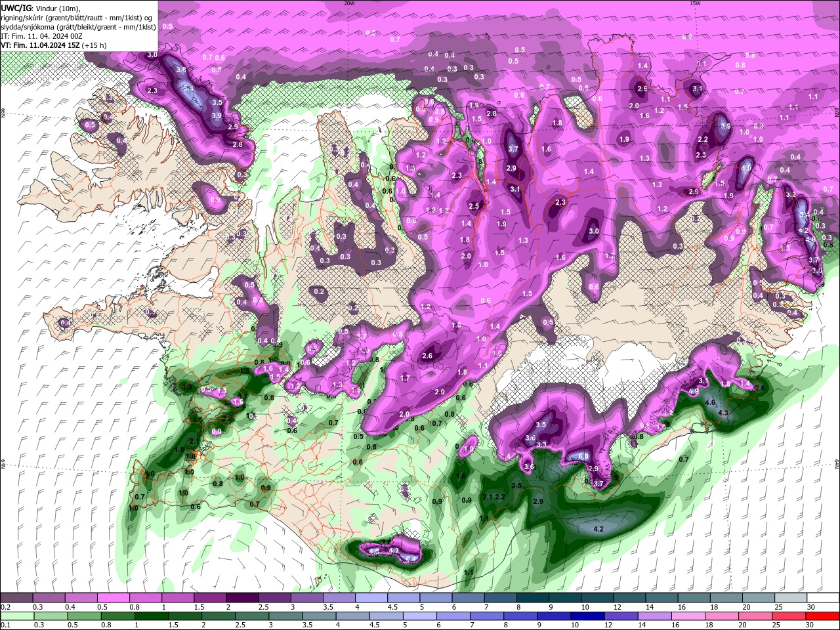Viewport: 840px width, 630px height.
Task: Click the '1.5' label on the upper scale
Action: [x=199, y=607]
